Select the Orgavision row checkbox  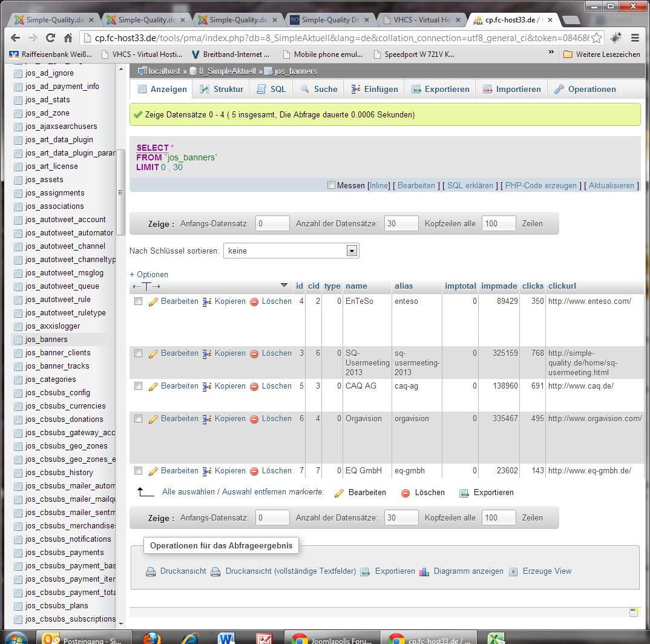point(139,419)
